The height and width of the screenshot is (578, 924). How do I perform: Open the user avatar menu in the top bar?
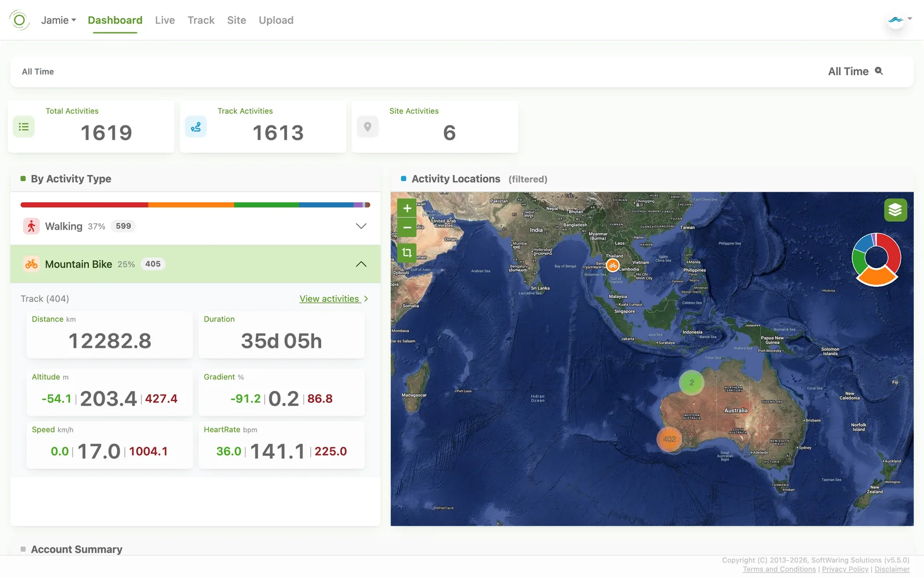(899, 20)
